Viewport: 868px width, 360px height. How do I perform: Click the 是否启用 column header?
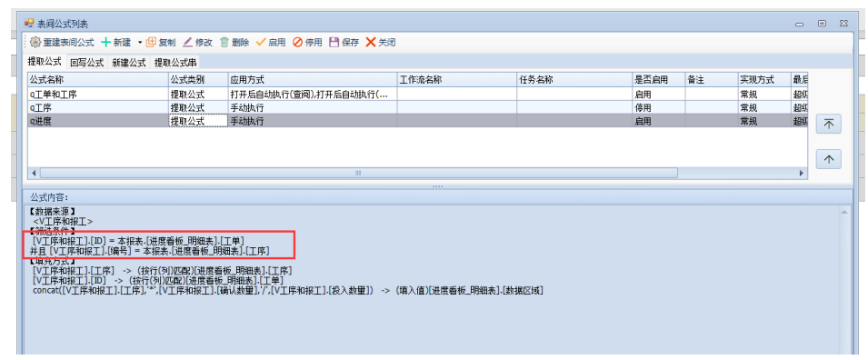pyautogui.click(x=659, y=80)
